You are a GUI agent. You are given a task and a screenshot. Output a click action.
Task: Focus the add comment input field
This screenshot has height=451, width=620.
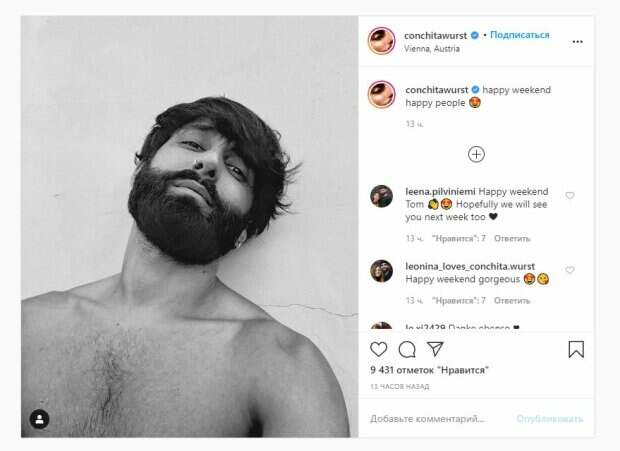point(430,419)
